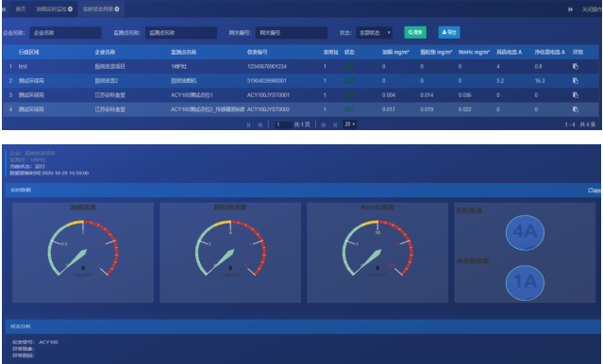Expand the 状态 filter dropdown

pyautogui.click(x=375, y=33)
